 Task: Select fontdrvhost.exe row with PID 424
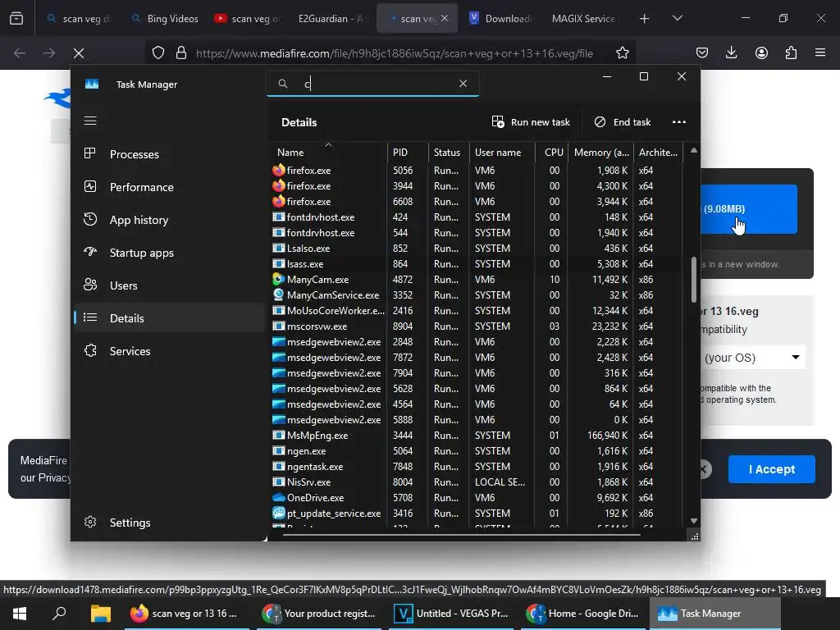477,217
